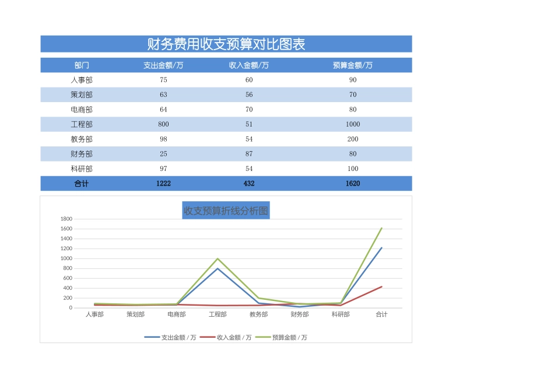Click the 教务部 budget value 200
Screen dimensions: 554x392
pyautogui.click(x=353, y=139)
